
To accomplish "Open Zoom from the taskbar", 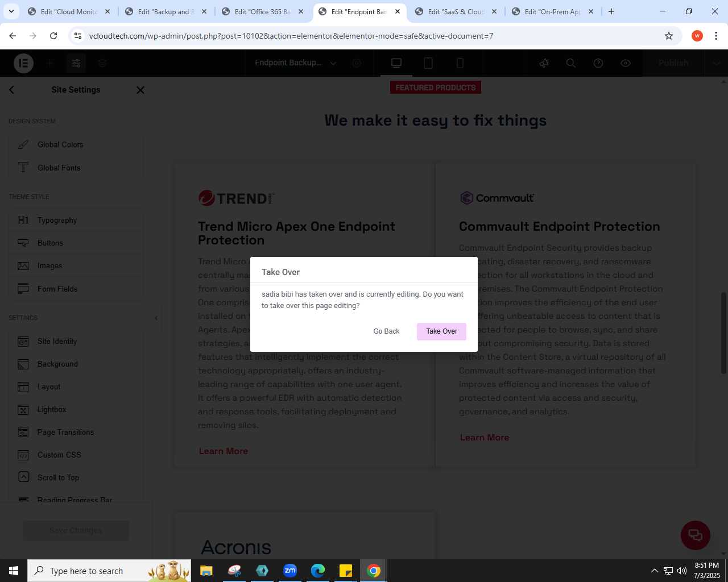I will pyautogui.click(x=290, y=571).
